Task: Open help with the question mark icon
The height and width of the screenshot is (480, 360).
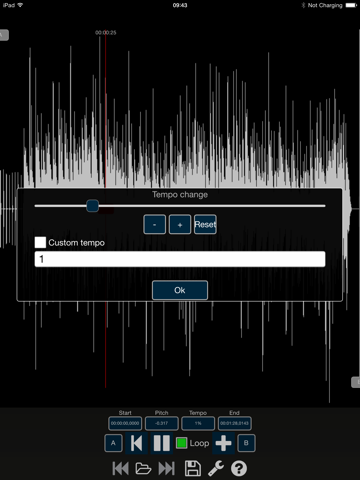Action: coord(239,468)
